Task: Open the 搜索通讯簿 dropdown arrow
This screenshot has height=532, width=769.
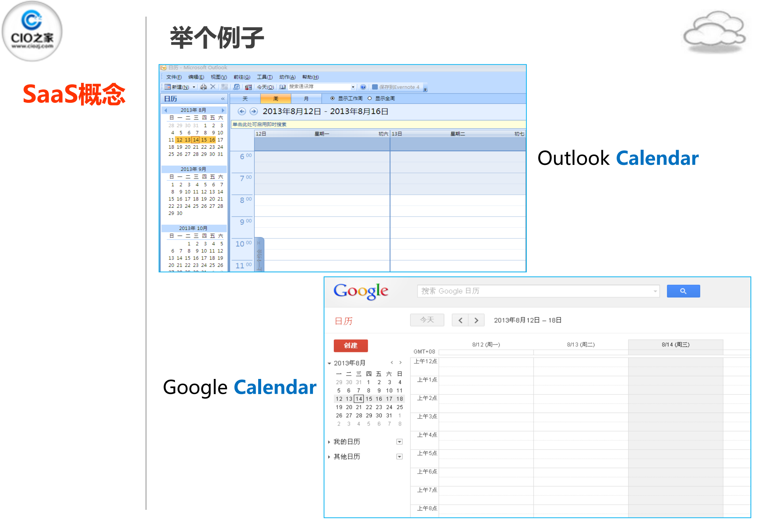Action: point(353,87)
